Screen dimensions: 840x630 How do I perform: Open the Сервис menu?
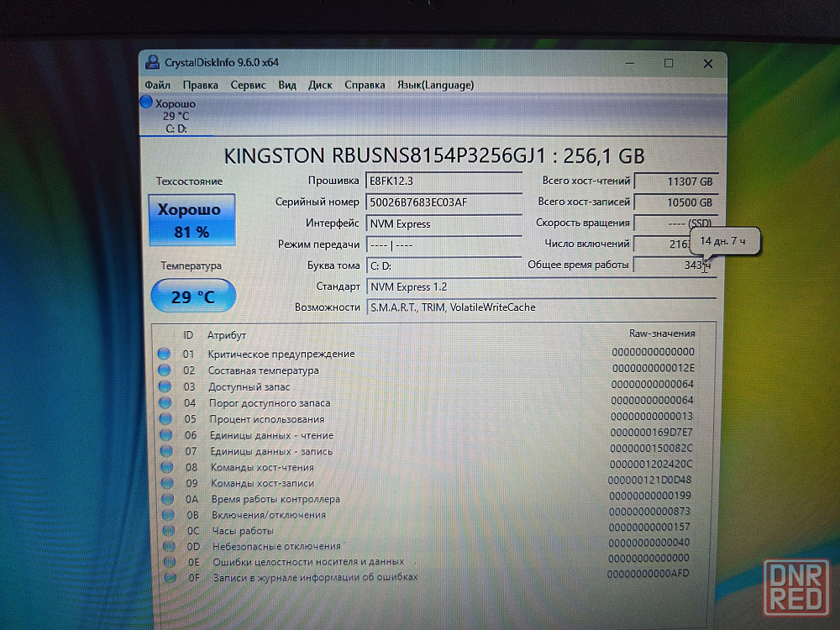(x=248, y=85)
